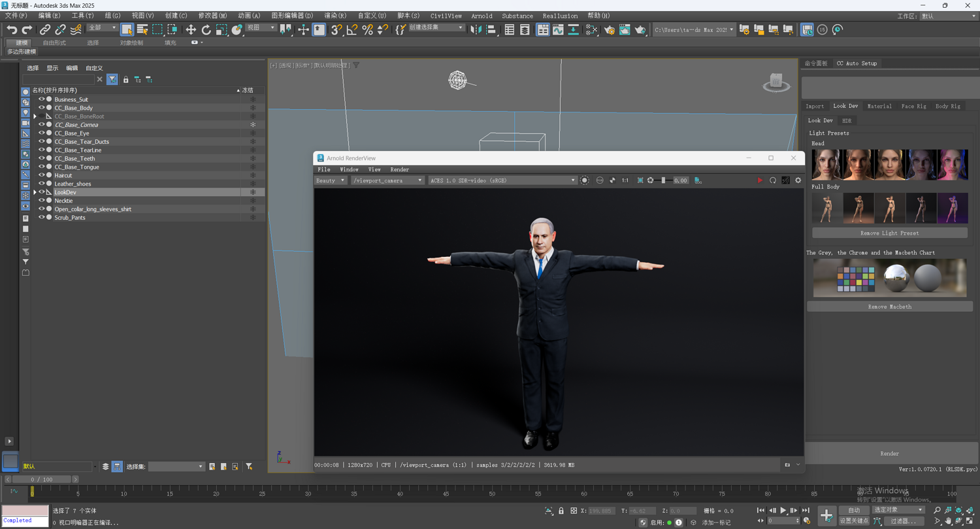980x529 pixels.
Task: Select the purple Full Body light preset thumbnail
Action: tap(953, 208)
